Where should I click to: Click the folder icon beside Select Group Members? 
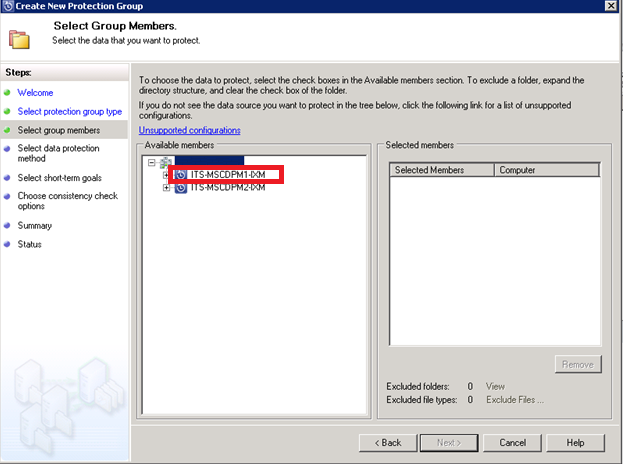click(19, 39)
